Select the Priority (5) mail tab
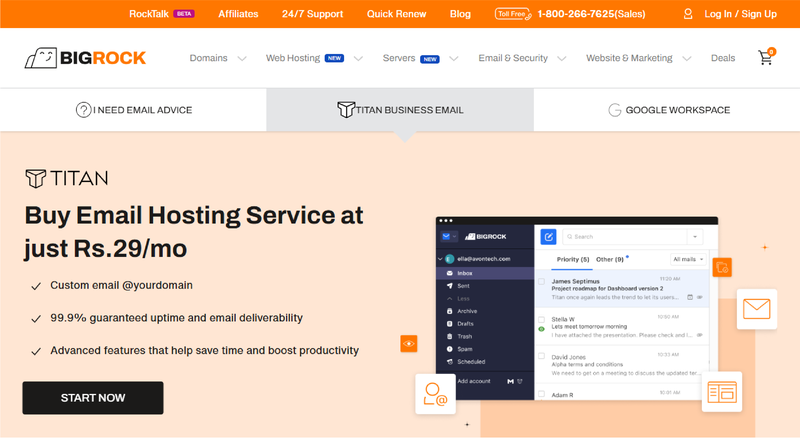The height and width of the screenshot is (445, 800). (573, 260)
